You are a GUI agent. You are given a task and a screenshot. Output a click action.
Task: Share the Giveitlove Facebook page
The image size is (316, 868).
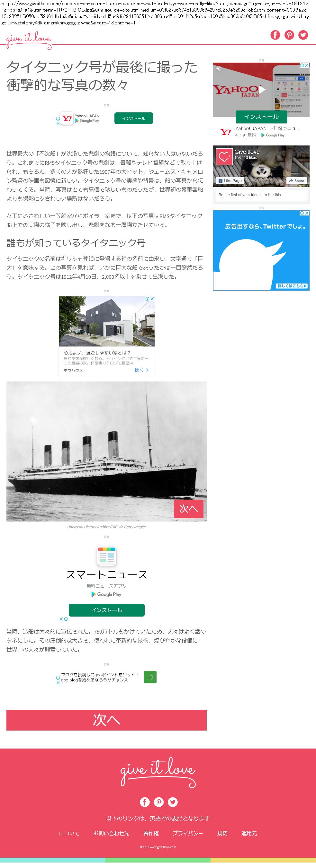point(296,180)
